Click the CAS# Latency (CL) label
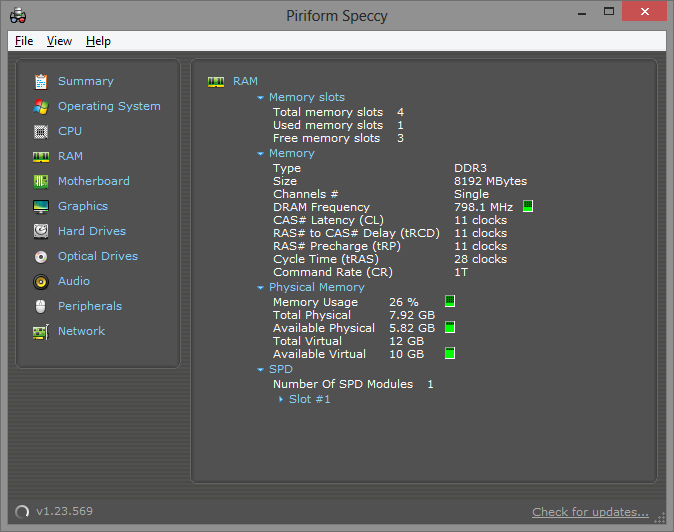 328,220
